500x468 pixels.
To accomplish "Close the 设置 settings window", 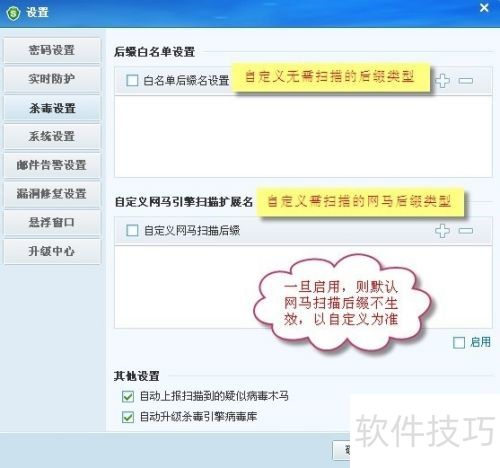I will coord(484,8).
